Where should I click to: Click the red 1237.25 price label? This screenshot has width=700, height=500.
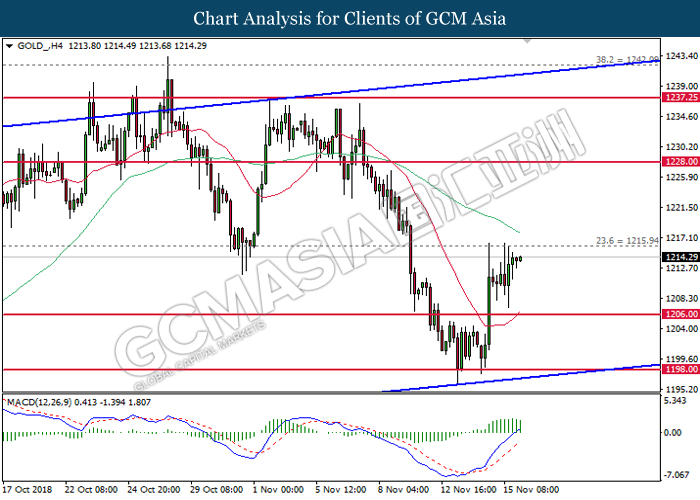click(x=681, y=97)
